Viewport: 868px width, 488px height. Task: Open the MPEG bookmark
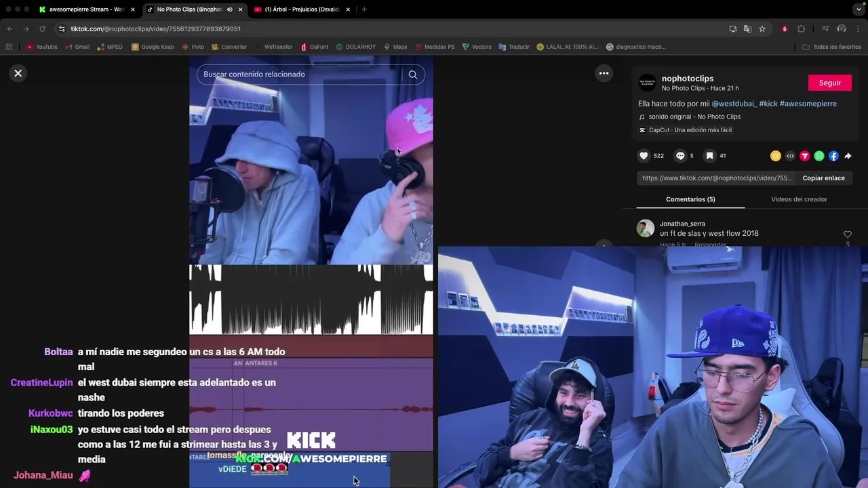coord(111,47)
